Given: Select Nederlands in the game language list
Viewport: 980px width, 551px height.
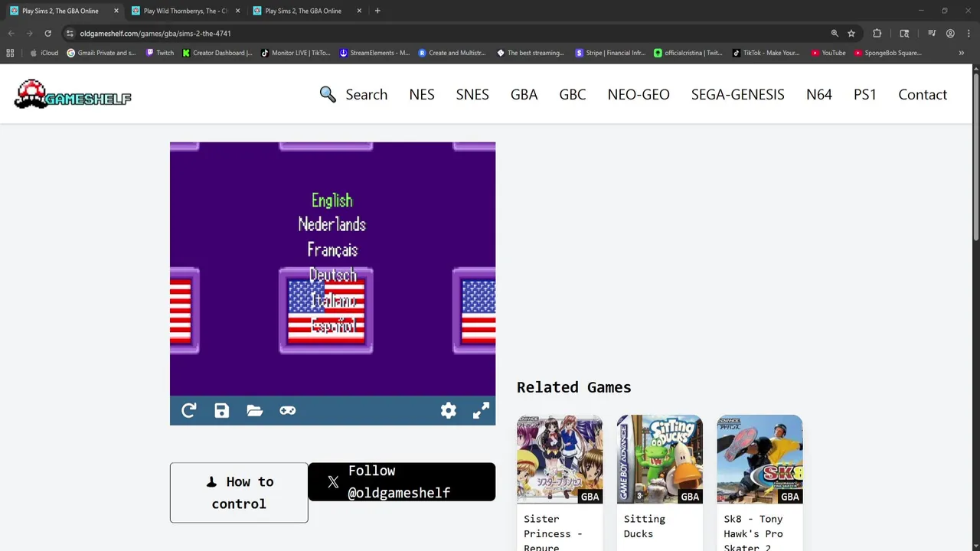Looking at the screenshot, I should (332, 224).
